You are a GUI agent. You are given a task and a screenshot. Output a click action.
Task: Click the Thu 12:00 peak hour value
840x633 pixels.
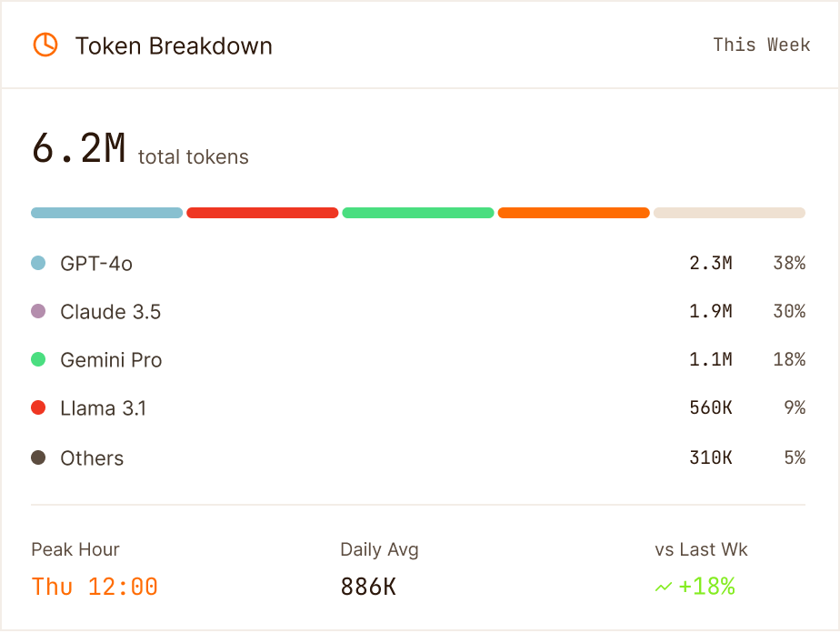click(x=95, y=587)
